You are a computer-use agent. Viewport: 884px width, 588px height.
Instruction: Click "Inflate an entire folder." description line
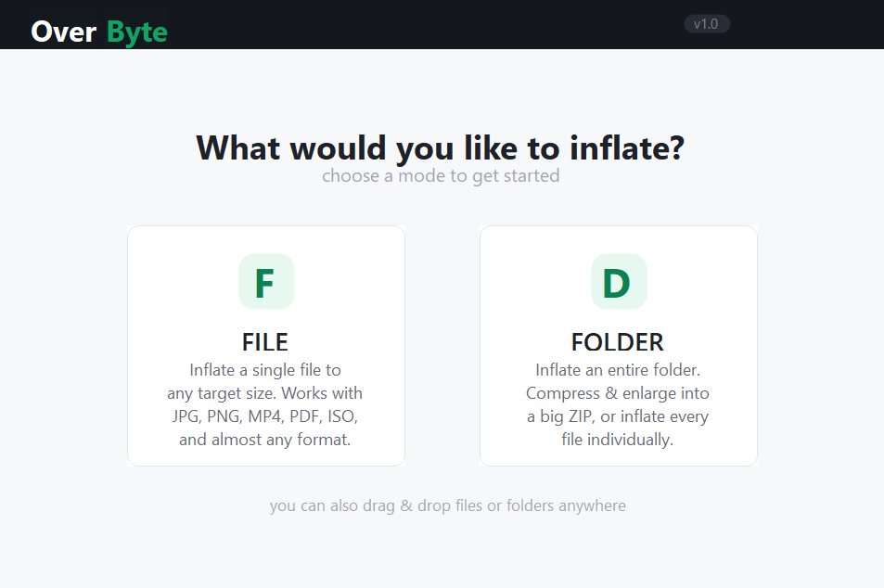(x=618, y=370)
